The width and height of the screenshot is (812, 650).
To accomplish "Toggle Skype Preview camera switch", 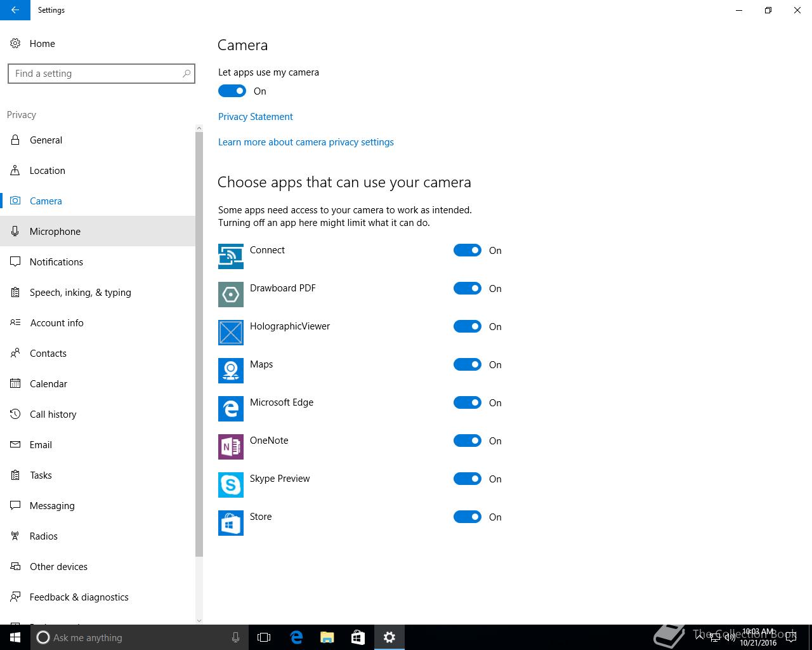I will 468,479.
